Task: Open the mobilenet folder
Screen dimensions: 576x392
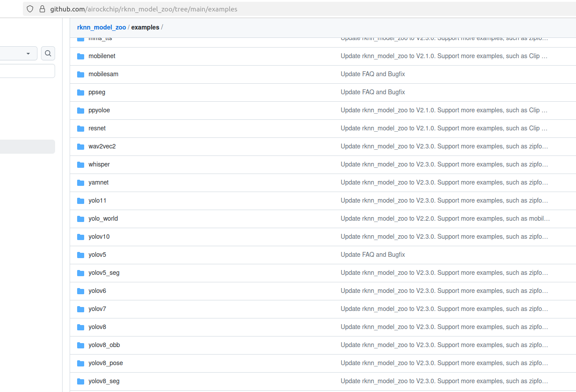Action: pos(102,56)
